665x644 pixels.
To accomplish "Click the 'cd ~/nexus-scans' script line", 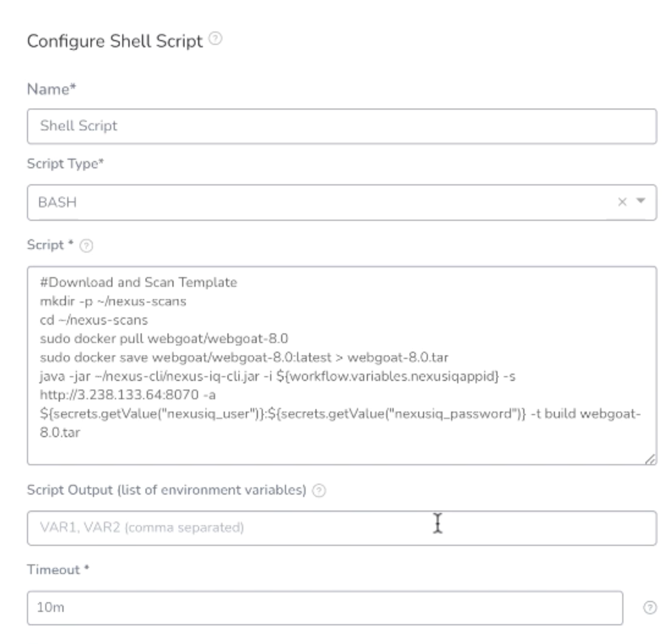I will [x=94, y=320].
